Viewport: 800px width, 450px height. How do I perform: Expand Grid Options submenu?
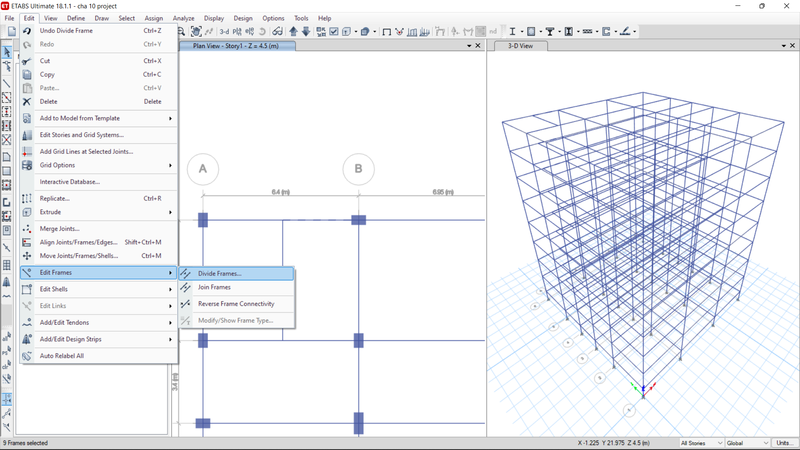tap(98, 165)
